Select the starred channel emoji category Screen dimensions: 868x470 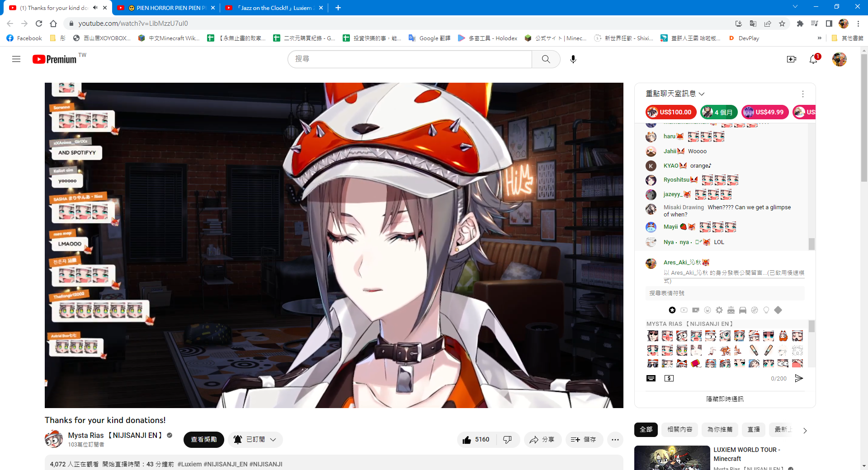(672, 310)
